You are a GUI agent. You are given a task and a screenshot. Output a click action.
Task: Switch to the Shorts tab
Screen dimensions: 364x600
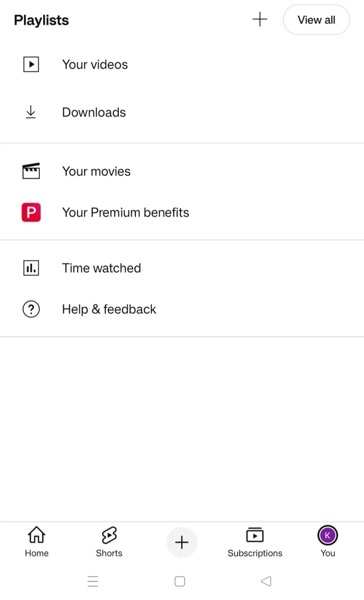109,542
